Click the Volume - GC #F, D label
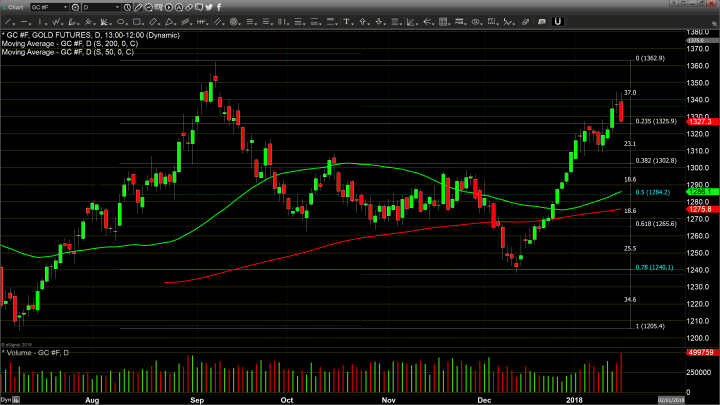The width and height of the screenshot is (720, 405). 35,353
